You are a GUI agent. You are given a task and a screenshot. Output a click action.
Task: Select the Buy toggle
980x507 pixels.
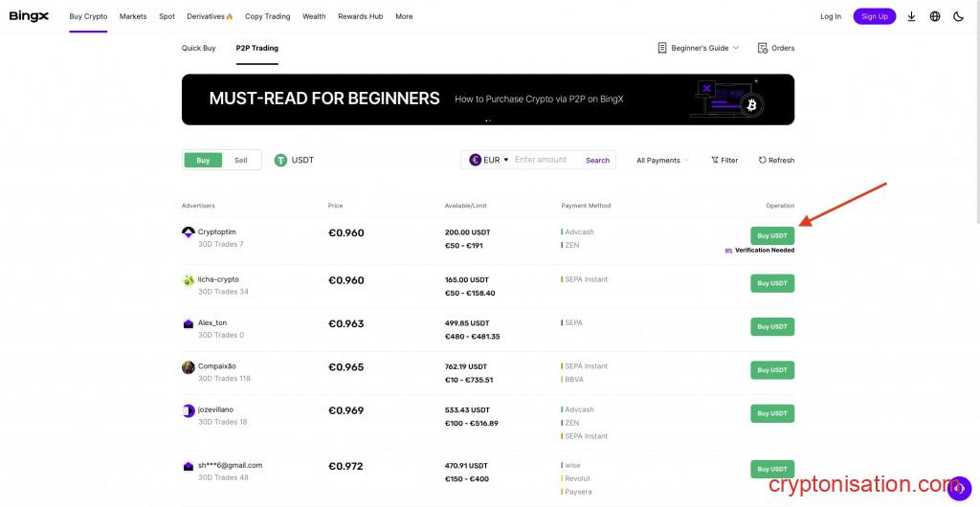[x=203, y=161]
